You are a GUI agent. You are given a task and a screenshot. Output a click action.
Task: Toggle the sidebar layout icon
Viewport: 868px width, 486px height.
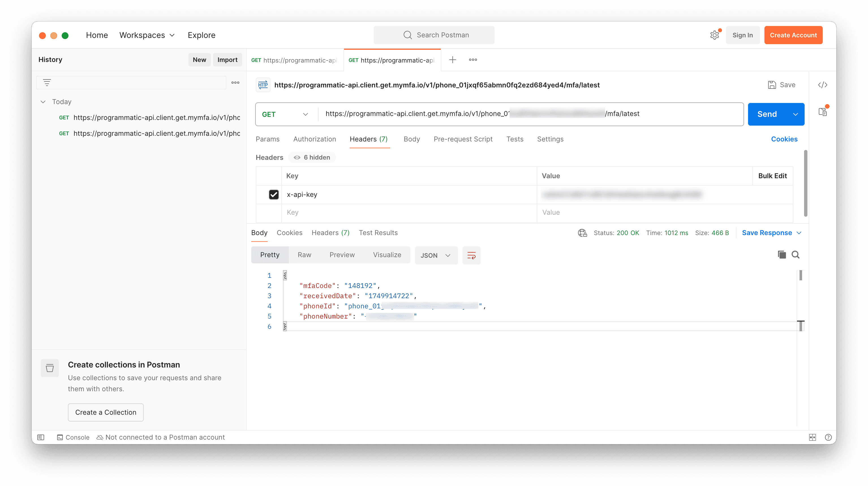41,437
